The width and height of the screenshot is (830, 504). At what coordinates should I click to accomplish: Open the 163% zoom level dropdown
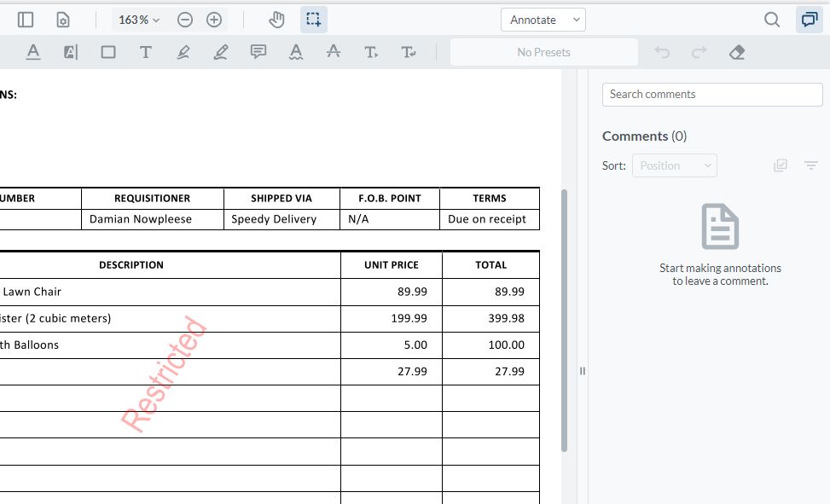tap(139, 20)
